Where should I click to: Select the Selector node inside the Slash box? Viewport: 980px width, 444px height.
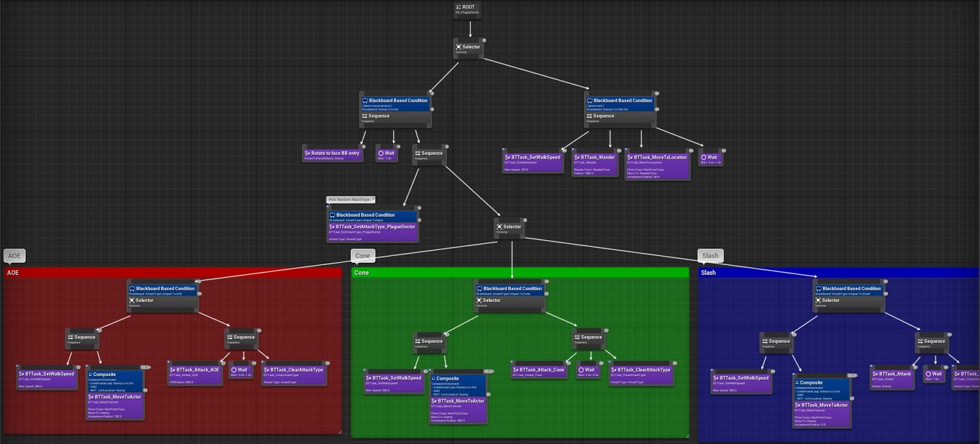click(x=849, y=304)
